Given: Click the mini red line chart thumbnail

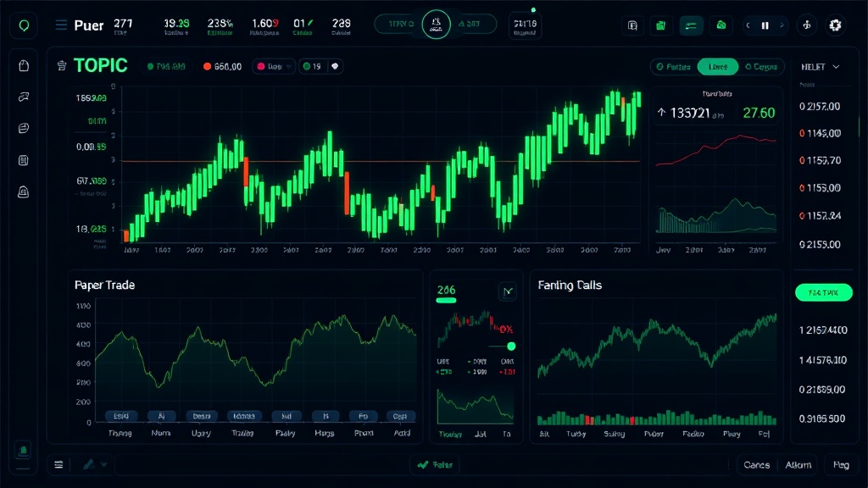Looking at the screenshot, I should point(715,149).
